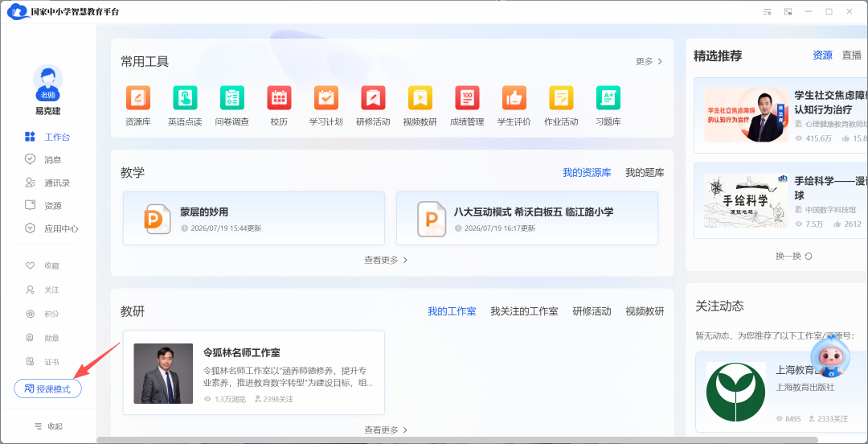The image size is (868, 444).
Task: Open 积分 in the sidebar
Action: (43, 314)
